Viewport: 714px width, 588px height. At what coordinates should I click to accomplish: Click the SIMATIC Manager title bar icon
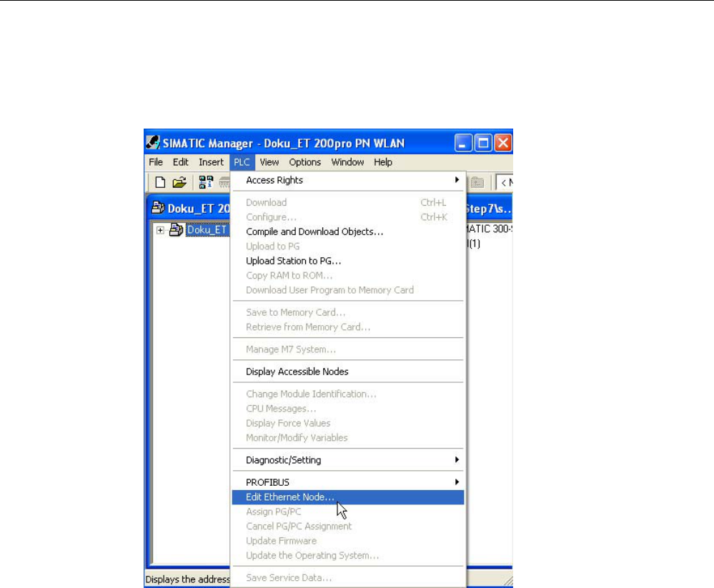[x=152, y=143]
